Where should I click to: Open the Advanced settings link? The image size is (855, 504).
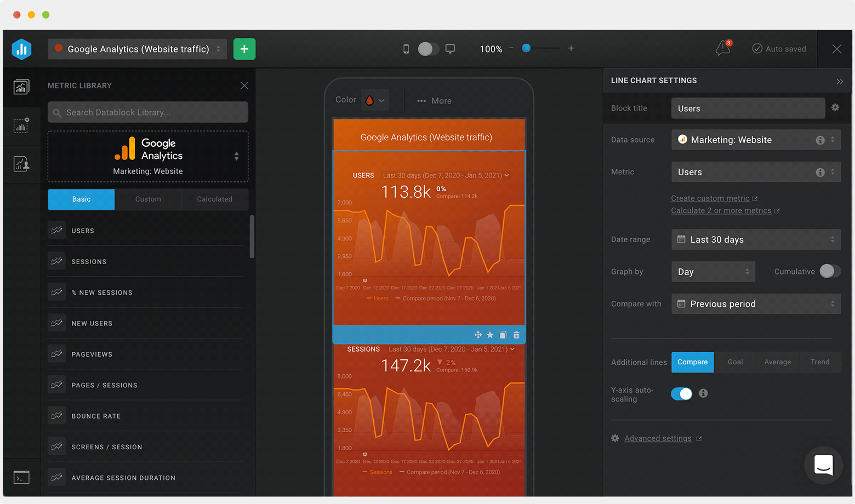(x=658, y=438)
